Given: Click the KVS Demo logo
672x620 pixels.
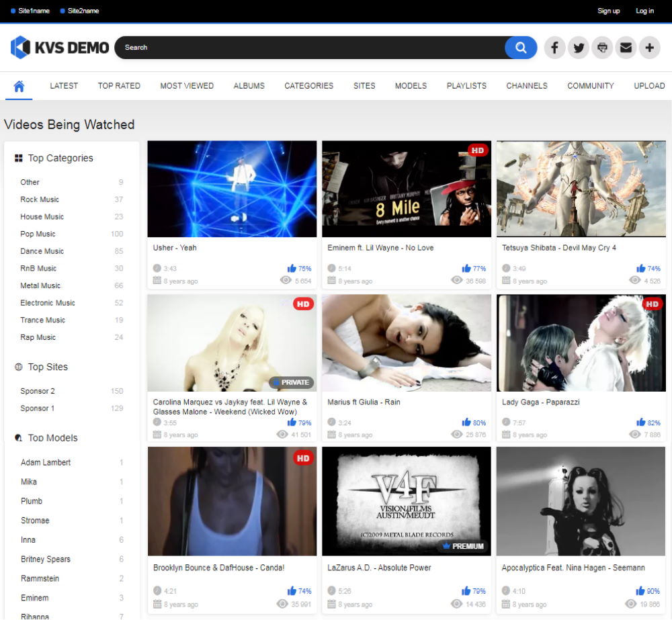Looking at the screenshot, I should pos(60,47).
